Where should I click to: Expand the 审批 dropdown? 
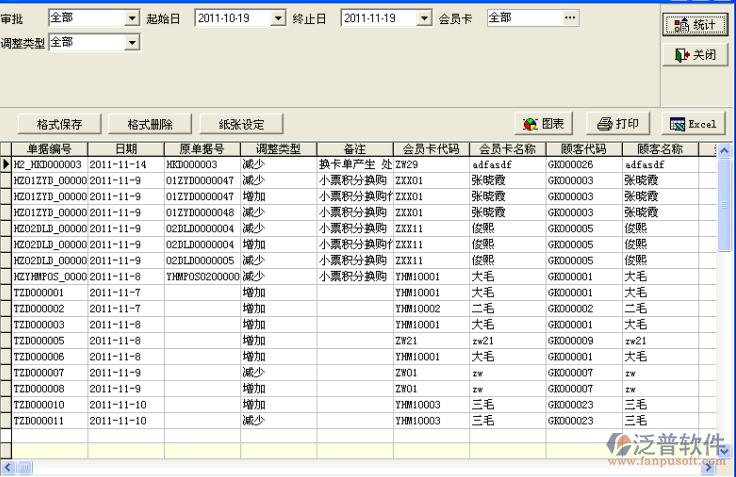coord(132,18)
